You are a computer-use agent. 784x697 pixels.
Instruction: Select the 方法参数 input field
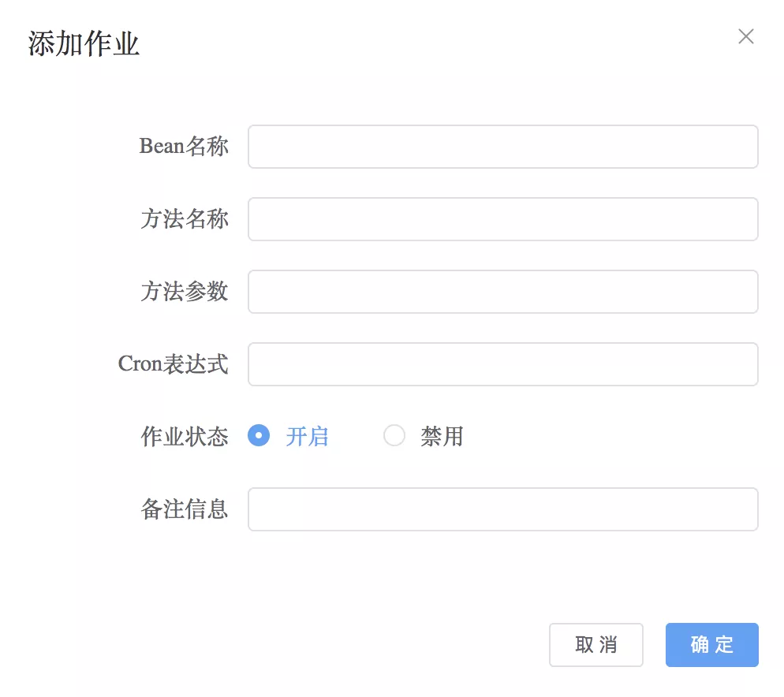tap(503, 292)
